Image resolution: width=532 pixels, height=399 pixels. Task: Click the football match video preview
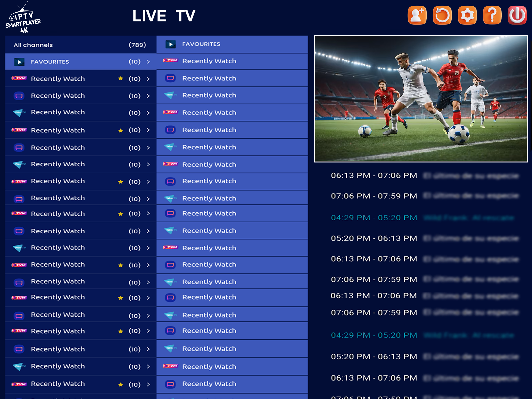[421, 99]
